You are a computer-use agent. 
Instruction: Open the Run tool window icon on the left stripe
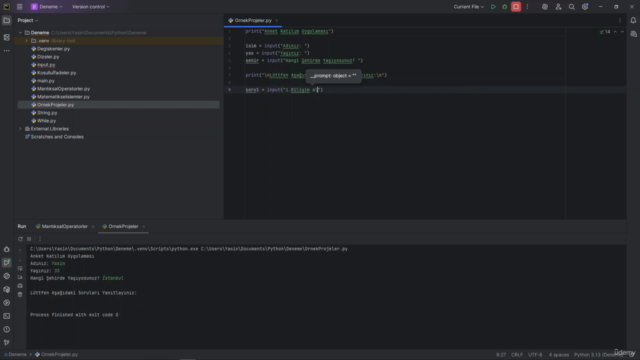pos(7,262)
